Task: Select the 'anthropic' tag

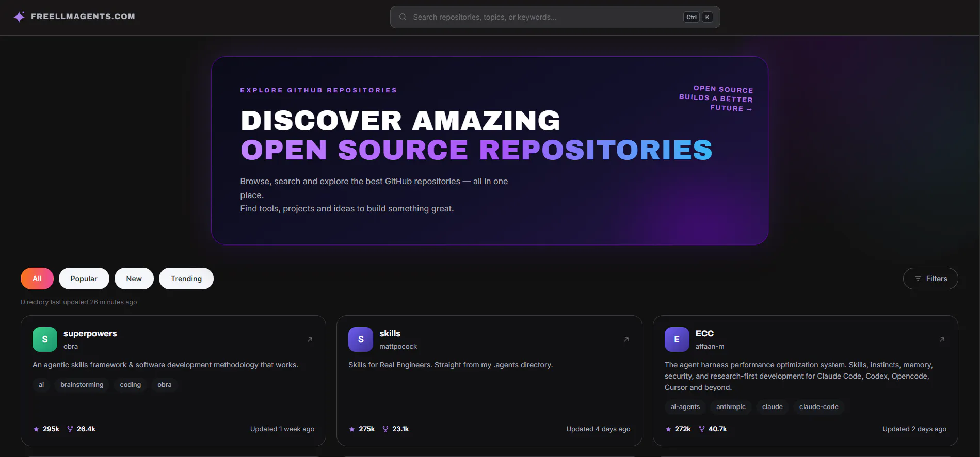Action: 731,407
